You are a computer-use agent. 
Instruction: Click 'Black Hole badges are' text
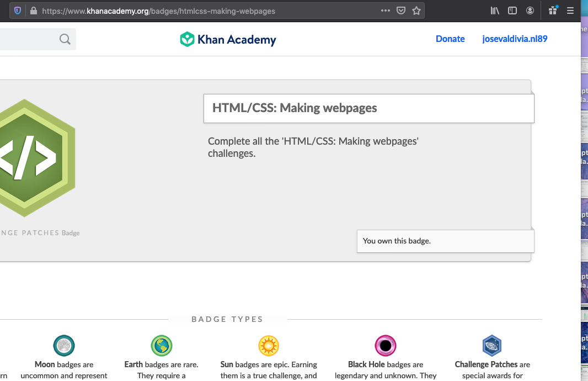[386, 364]
